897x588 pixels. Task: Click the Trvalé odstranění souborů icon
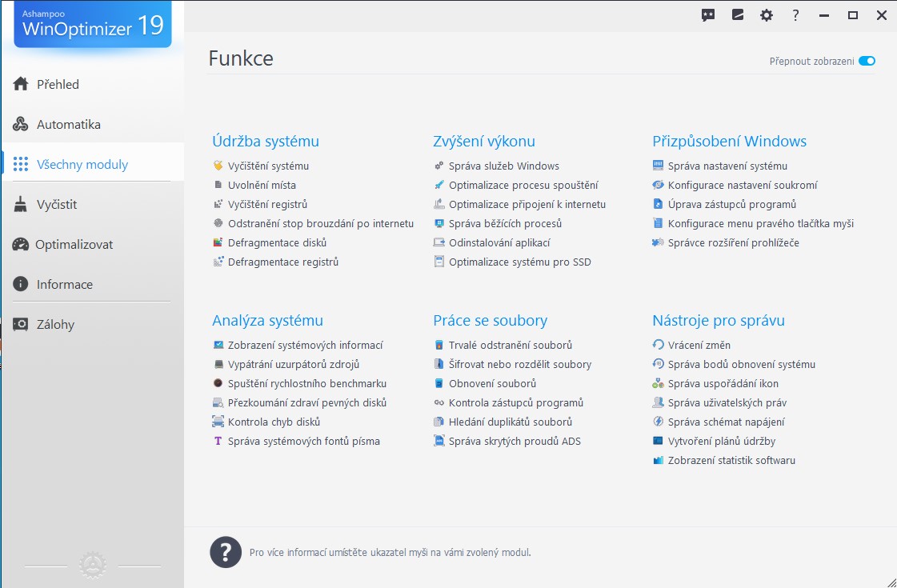click(x=438, y=346)
